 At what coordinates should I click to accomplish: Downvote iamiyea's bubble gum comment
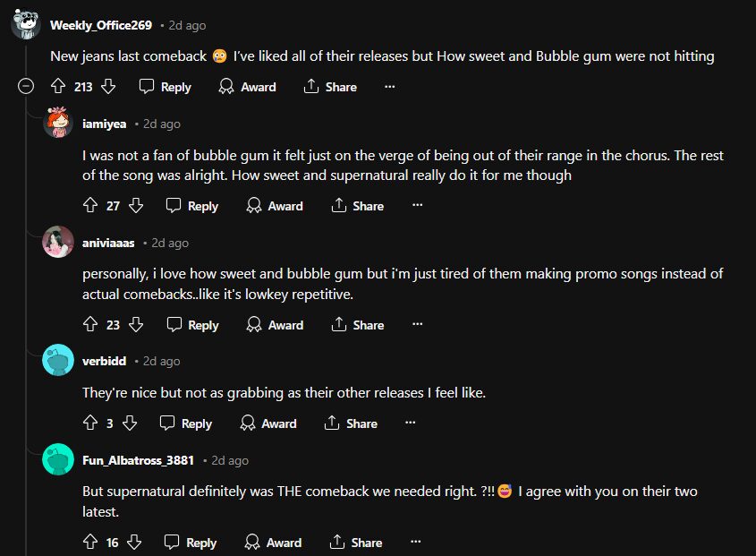(x=136, y=205)
